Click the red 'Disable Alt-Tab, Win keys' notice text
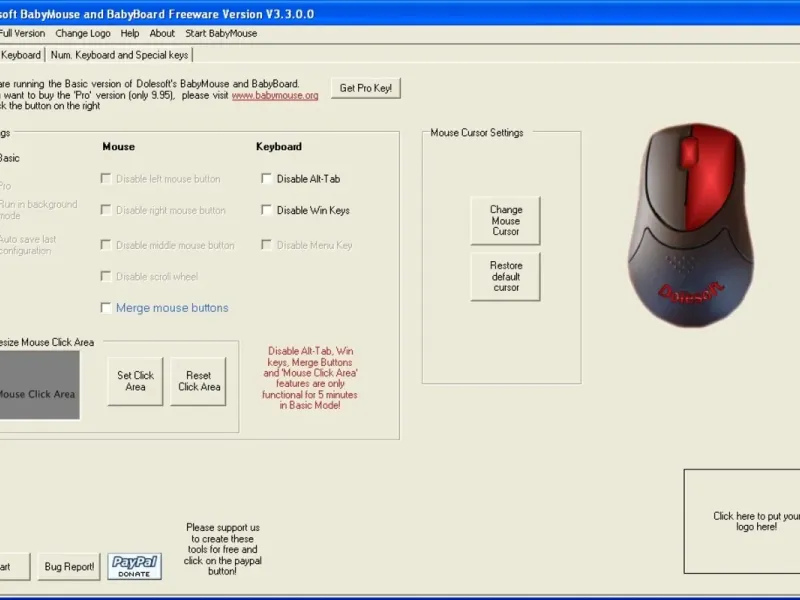The height and width of the screenshot is (600, 800). coord(310,378)
